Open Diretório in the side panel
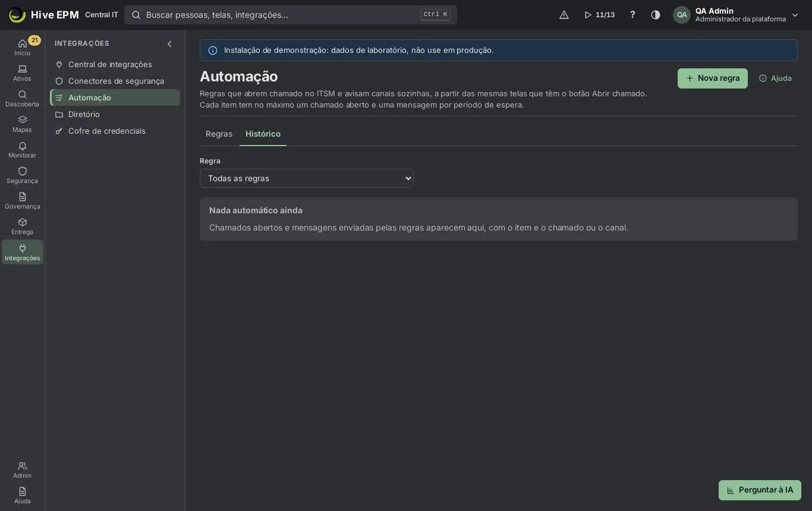The width and height of the screenshot is (812, 511). 115,114
